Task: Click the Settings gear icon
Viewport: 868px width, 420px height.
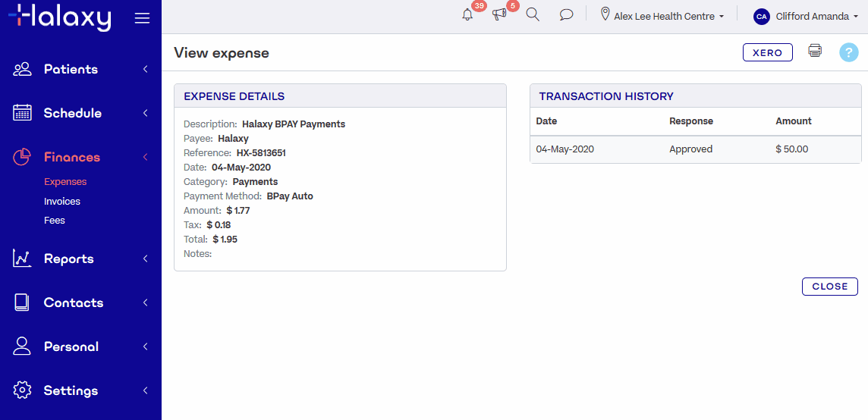Action: point(21,390)
